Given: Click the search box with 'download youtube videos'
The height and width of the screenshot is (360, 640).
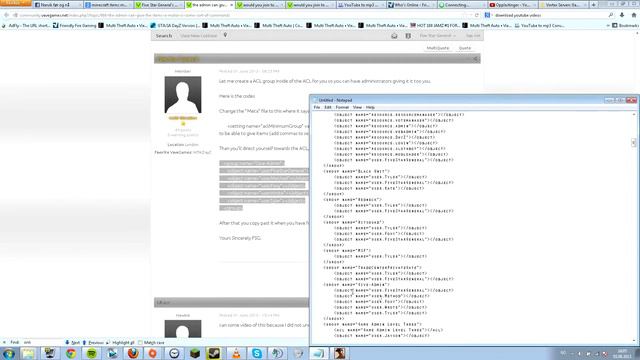Looking at the screenshot, I should tap(549, 15).
